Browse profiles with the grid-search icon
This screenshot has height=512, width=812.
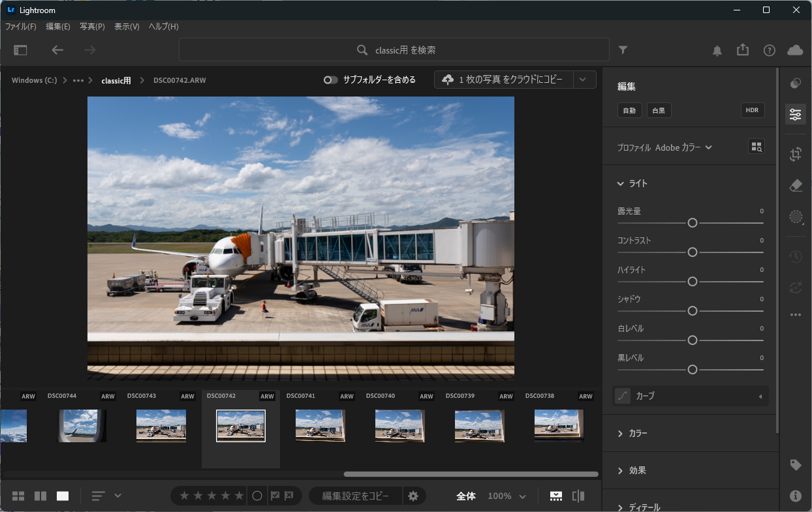point(756,147)
